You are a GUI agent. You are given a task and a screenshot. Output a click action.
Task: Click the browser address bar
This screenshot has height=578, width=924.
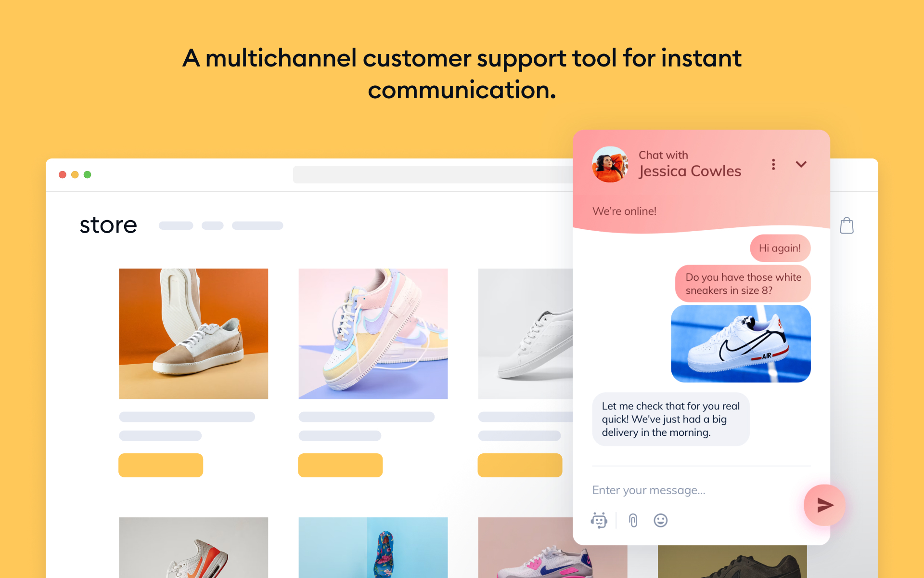click(433, 174)
